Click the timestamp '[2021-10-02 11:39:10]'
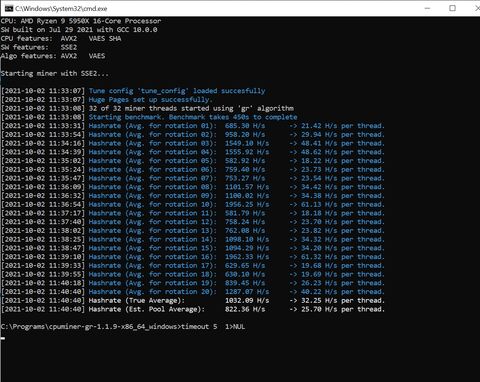The image size is (480, 382). click(43, 257)
